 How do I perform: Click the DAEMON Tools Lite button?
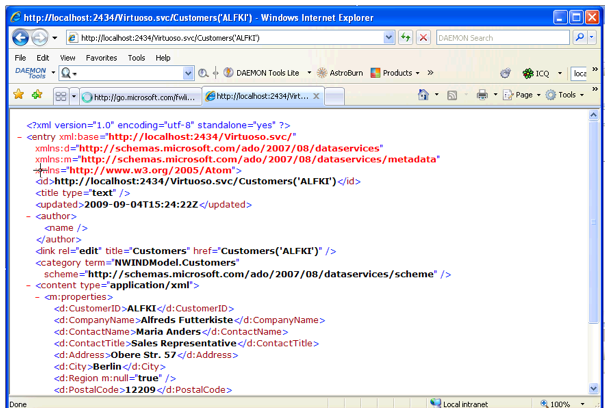click(262, 73)
